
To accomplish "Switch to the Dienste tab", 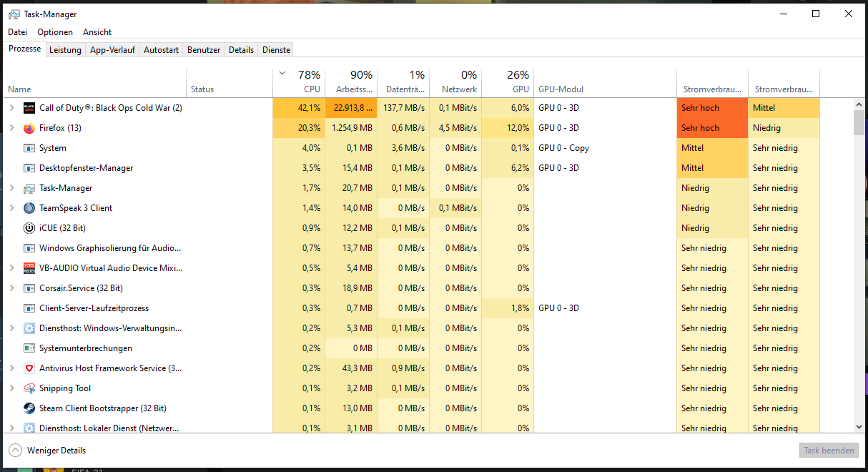I will [276, 50].
